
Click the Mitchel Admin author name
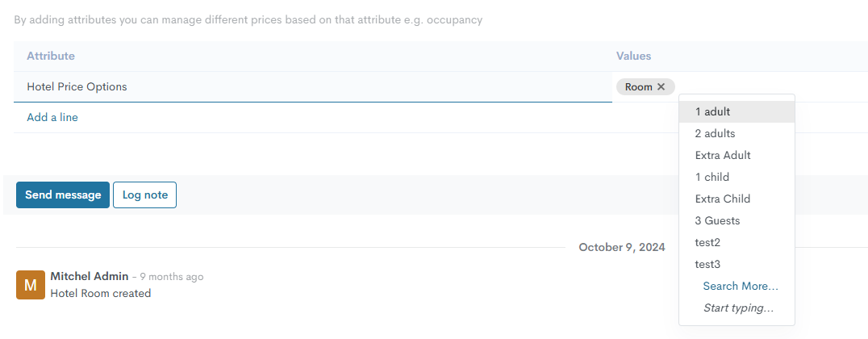[x=89, y=277]
